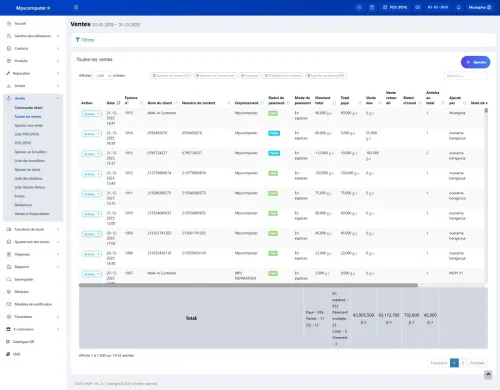Collapse the Ventes menu chevron
The width and height of the screenshot is (500, 390).
coord(58,99)
